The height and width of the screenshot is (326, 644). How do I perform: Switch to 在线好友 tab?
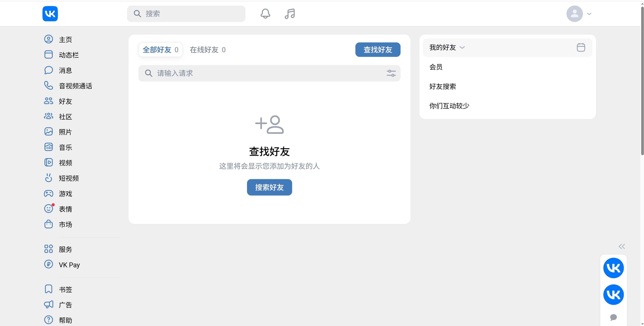pos(208,50)
